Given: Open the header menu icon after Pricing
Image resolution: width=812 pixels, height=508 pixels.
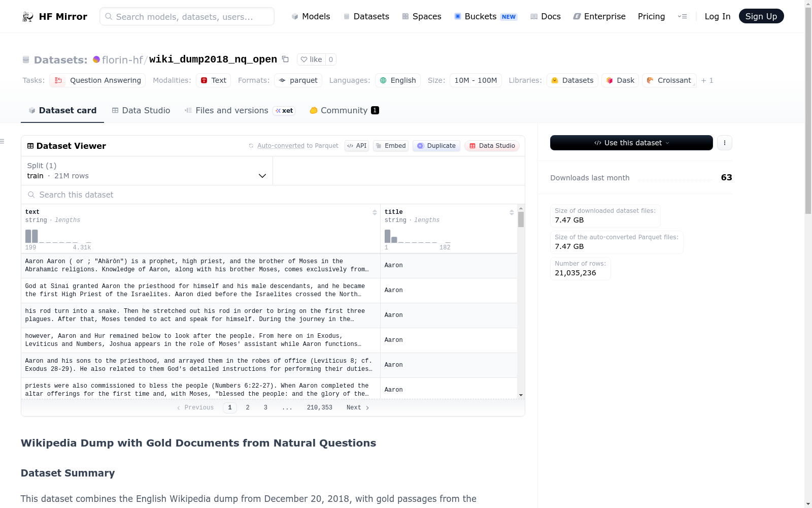Looking at the screenshot, I should [682, 17].
